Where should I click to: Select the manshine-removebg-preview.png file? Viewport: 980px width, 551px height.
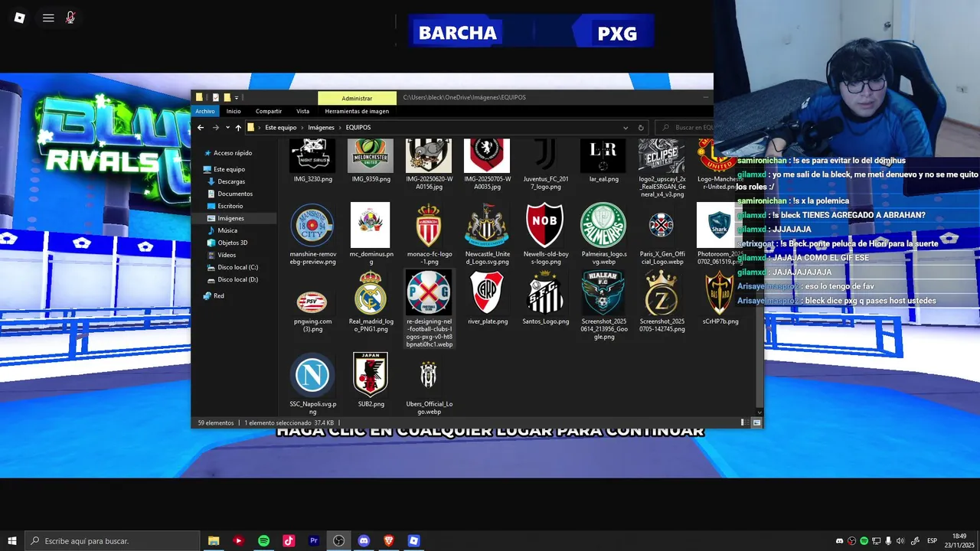click(x=312, y=234)
